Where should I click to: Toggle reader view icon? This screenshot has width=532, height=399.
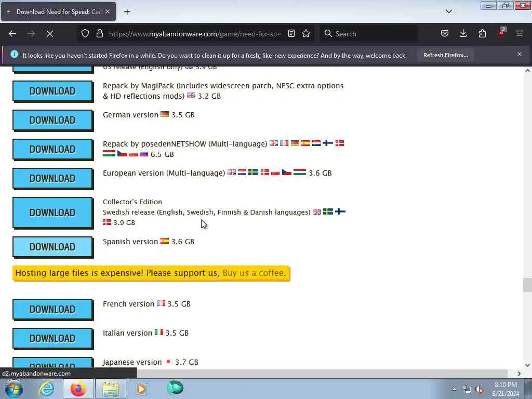[291, 34]
